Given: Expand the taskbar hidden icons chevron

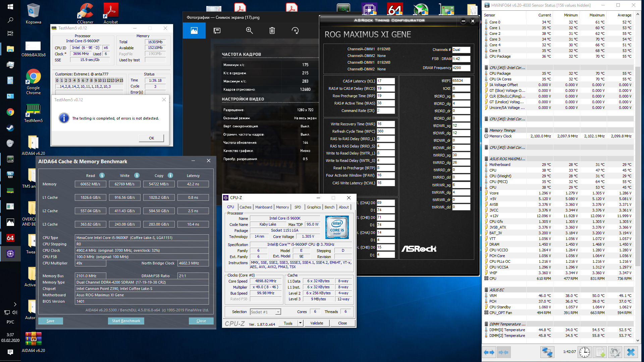Looking at the screenshot, I should coord(15,304).
